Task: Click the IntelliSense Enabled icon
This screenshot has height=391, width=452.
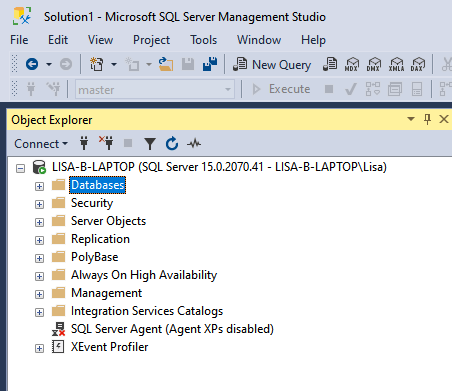Action: point(417,89)
